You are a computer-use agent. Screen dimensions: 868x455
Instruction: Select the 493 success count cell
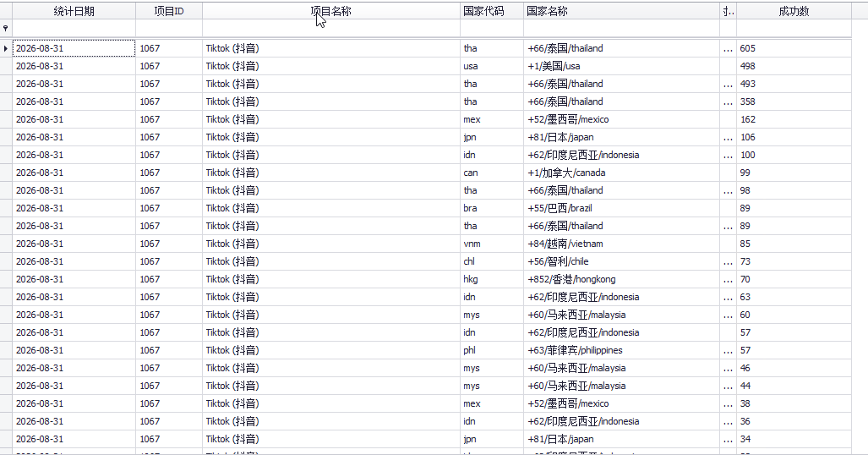(x=794, y=84)
